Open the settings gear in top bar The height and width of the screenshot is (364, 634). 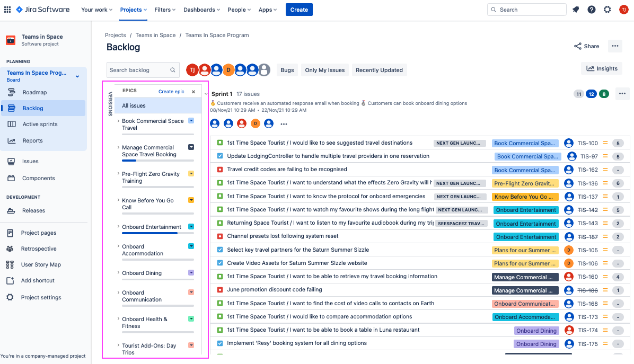pos(607,10)
